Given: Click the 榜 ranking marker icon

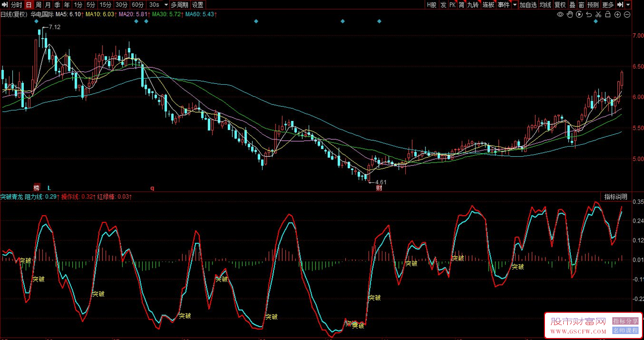Looking at the screenshot, I should (37, 188).
